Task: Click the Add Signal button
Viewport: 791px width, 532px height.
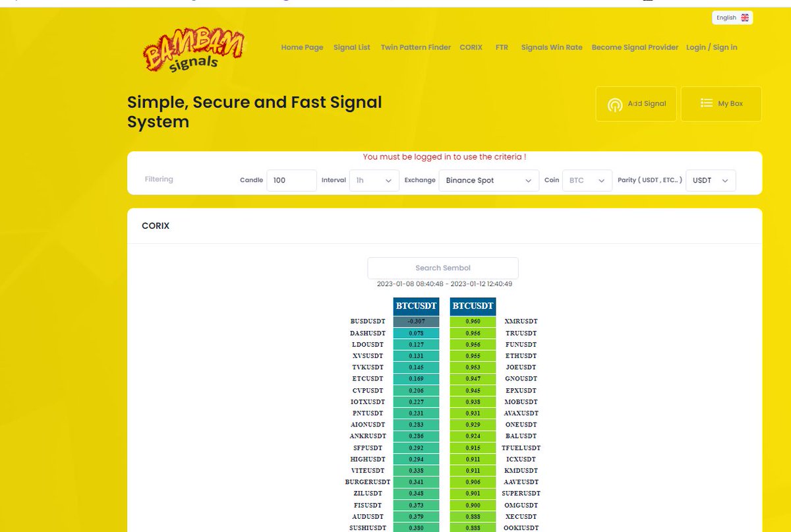Action: click(x=636, y=104)
